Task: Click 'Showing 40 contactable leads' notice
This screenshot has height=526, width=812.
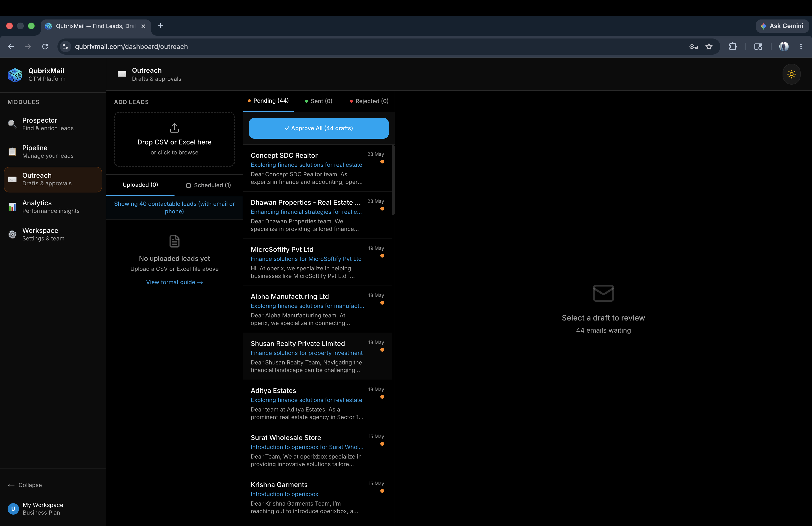Action: pos(174,208)
